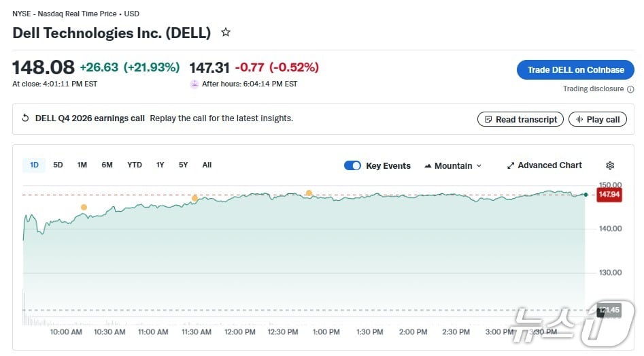Screen dimensions: 644x356
Task: Select the 5D time range tab
Action: 58,165
